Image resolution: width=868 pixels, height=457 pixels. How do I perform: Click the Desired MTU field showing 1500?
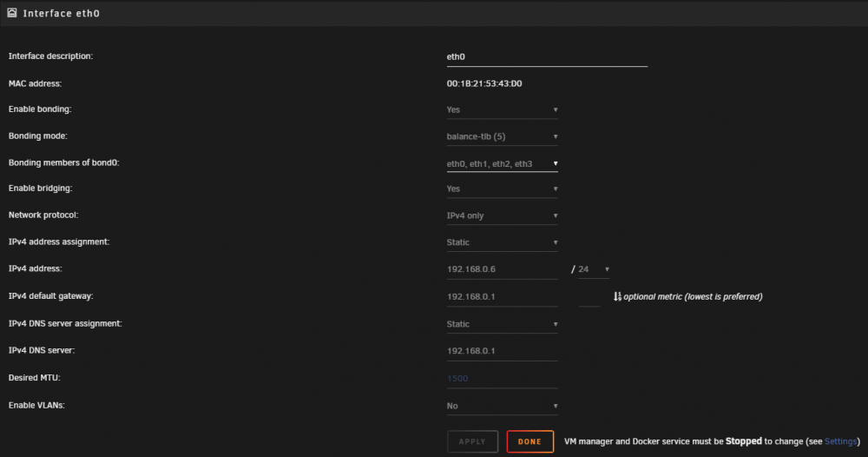pos(502,378)
